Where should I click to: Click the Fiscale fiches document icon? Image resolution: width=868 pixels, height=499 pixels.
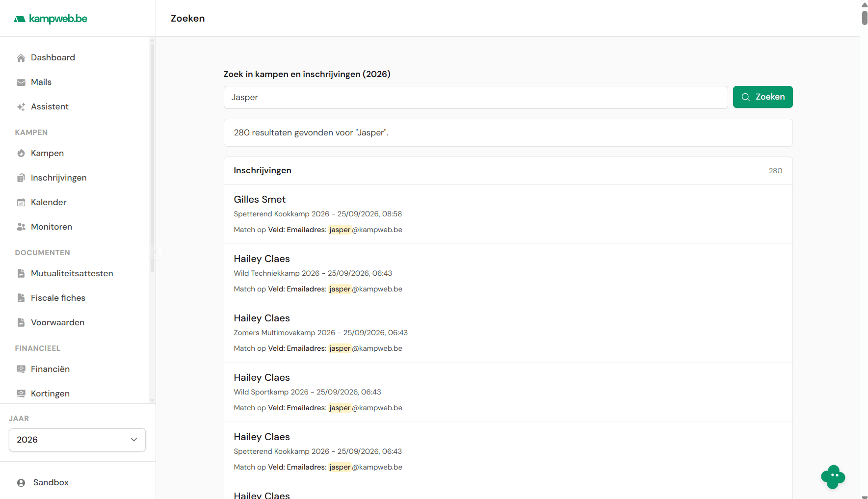tap(21, 298)
